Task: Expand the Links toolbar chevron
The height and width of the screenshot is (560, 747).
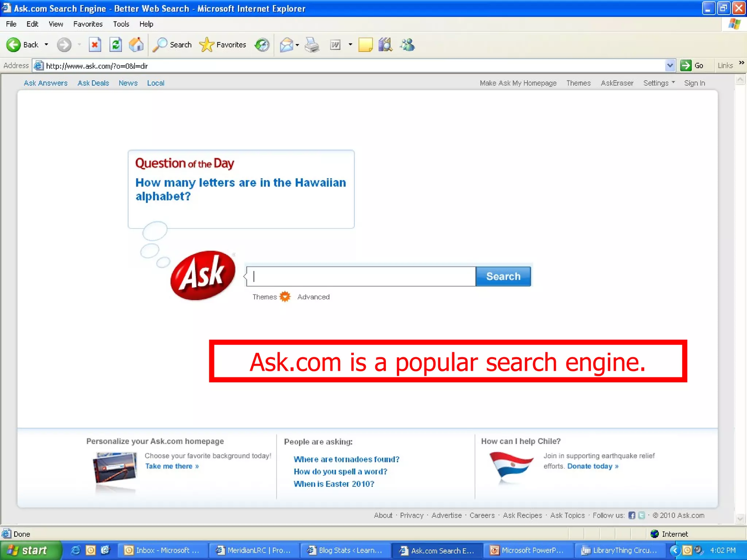Action: (742, 63)
